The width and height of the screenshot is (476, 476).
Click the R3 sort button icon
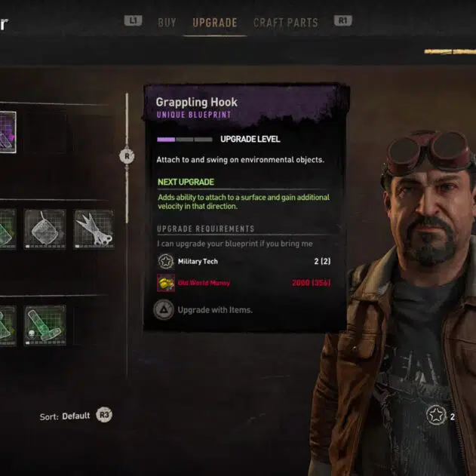pos(104,415)
